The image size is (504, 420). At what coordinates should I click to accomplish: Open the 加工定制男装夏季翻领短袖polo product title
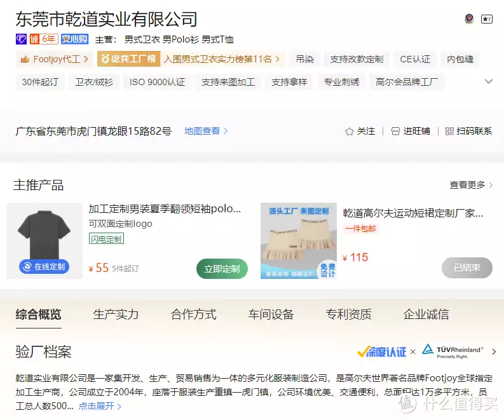tap(165, 209)
